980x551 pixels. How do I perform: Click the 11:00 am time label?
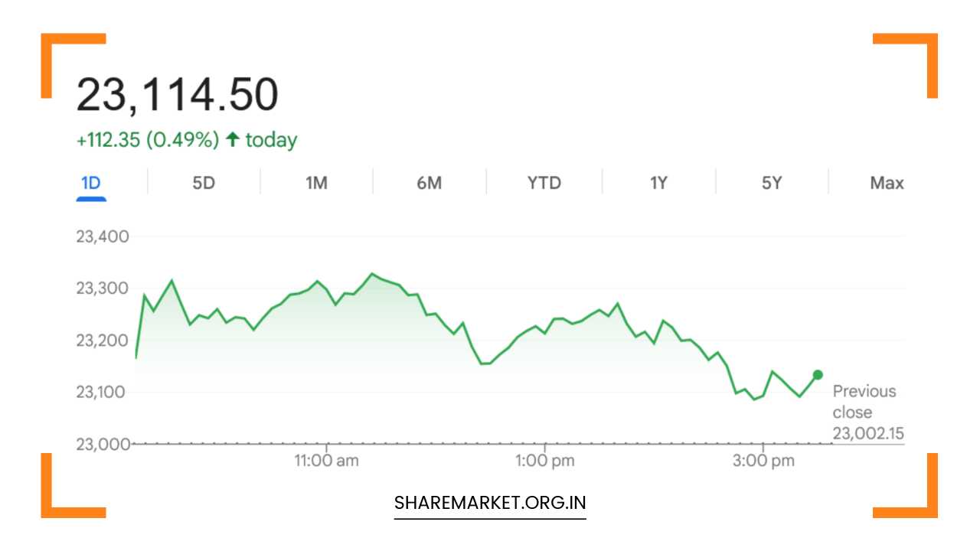point(326,460)
